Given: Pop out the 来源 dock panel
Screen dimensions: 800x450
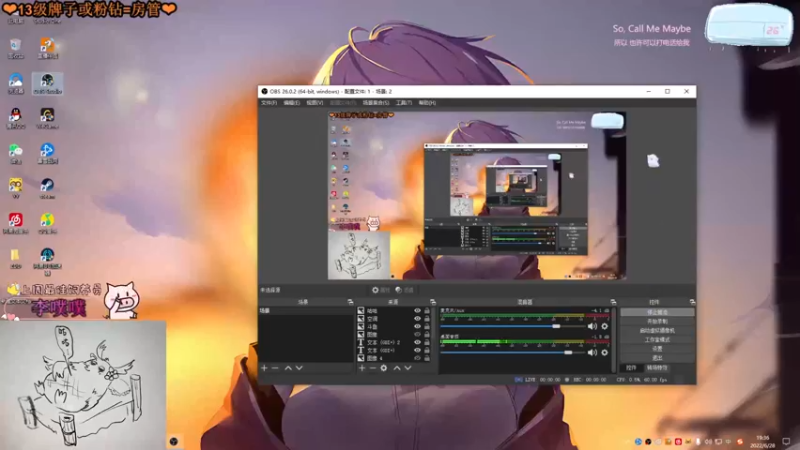Looking at the screenshot, I should click(x=433, y=302).
